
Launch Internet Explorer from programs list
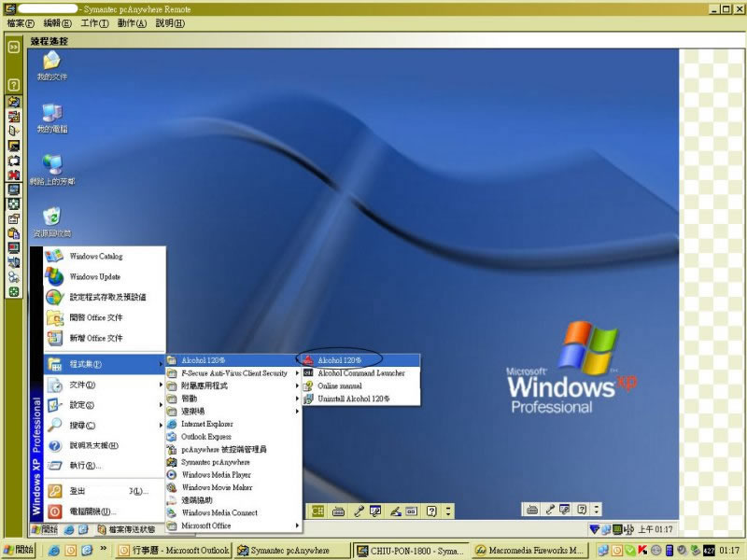click(233, 424)
